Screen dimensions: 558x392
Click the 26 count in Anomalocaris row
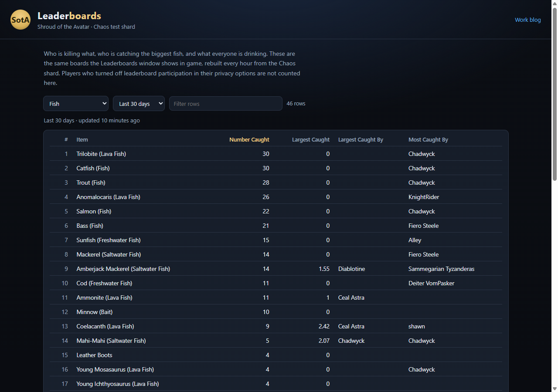tap(266, 197)
